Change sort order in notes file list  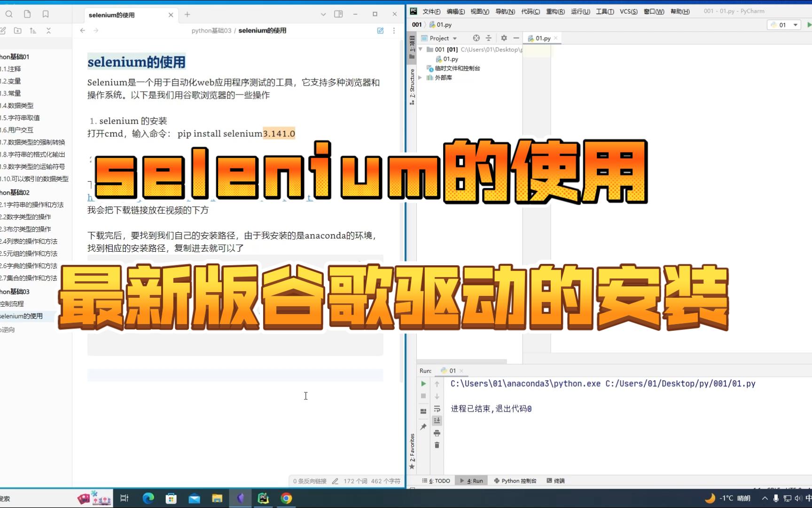pyautogui.click(x=33, y=31)
